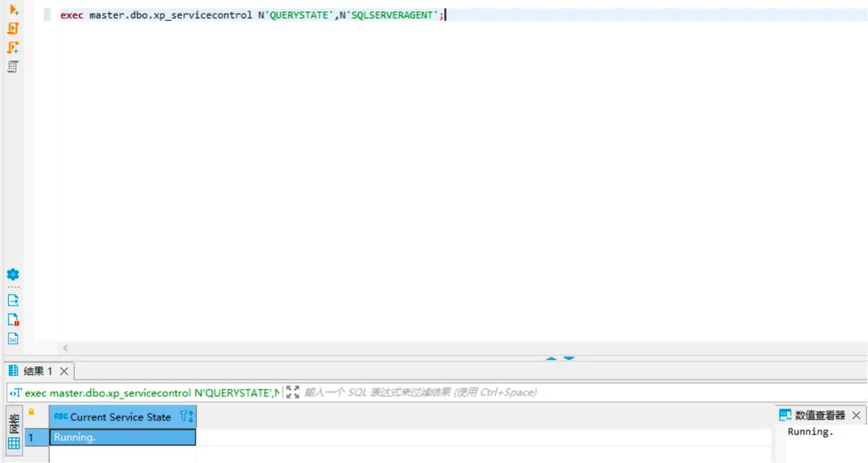Screen dimensions: 868x463
Task: Click the variables panel icon in the sidebar
Action: pyautogui.click(x=13, y=338)
